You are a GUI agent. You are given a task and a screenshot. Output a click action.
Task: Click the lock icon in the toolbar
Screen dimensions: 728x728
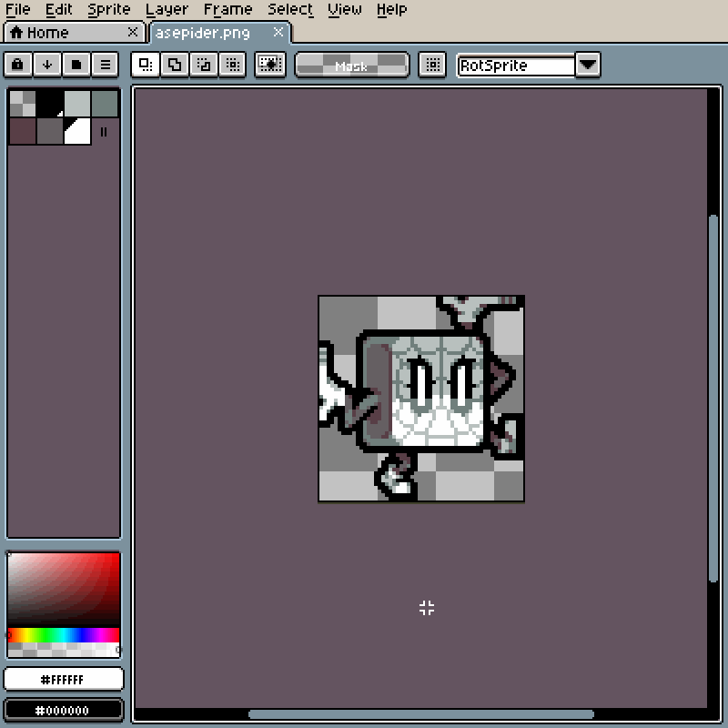18,65
